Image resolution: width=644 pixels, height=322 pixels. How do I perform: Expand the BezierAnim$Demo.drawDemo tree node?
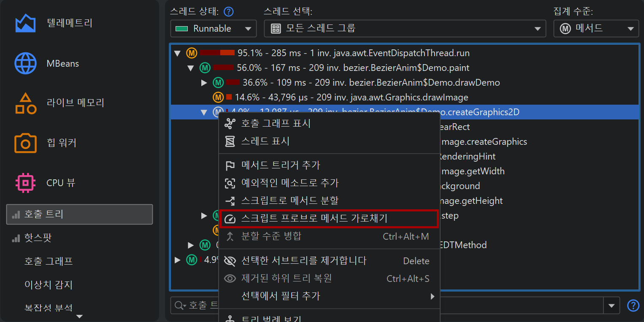pyautogui.click(x=204, y=83)
